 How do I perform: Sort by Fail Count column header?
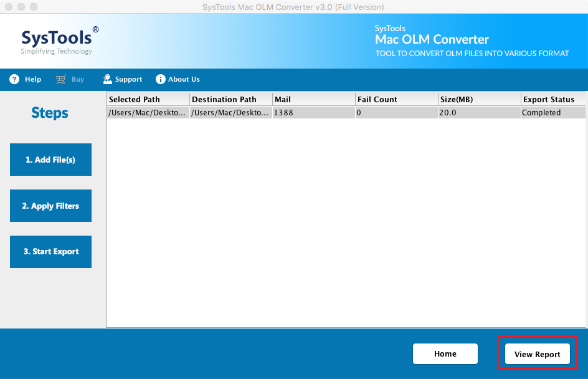(397, 100)
